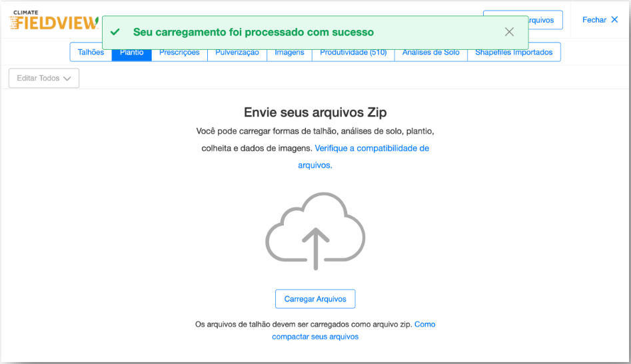Open the Shapefiles Importados tab
Image resolution: width=631 pixels, height=364 pixels.
[x=514, y=53]
